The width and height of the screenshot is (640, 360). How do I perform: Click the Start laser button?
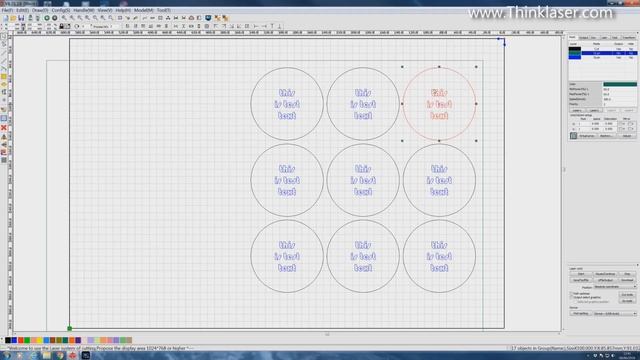tap(581, 274)
